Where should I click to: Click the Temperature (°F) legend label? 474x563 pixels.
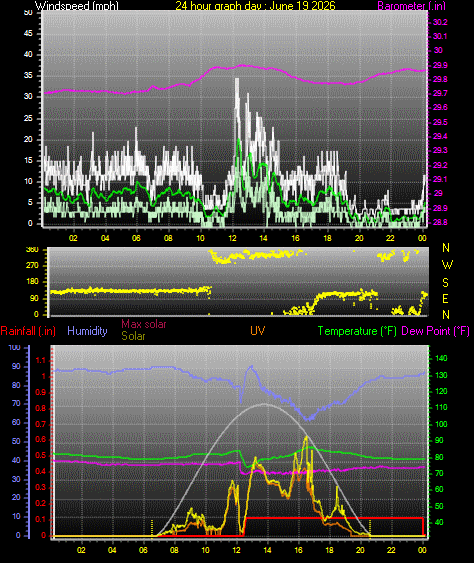point(357,331)
